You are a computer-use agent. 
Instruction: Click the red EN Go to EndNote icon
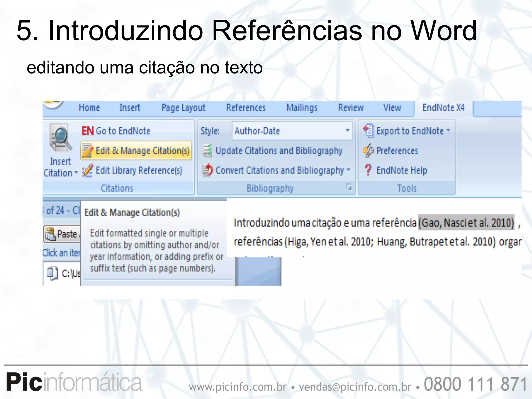(x=88, y=131)
